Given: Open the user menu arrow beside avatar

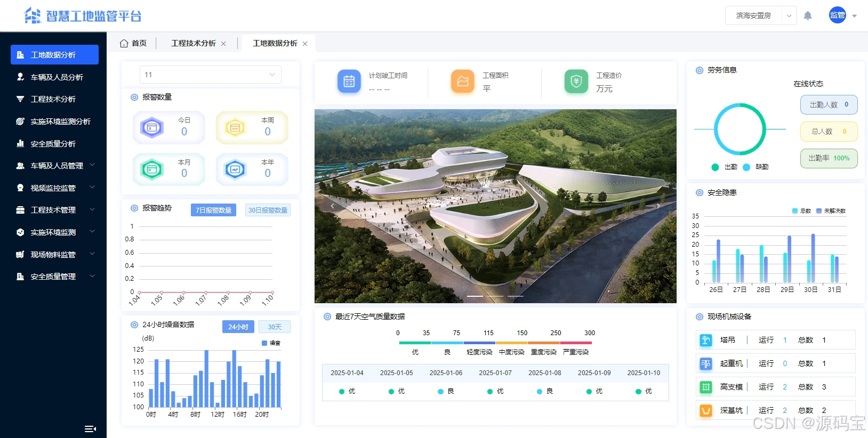Looking at the screenshot, I should [x=855, y=16].
